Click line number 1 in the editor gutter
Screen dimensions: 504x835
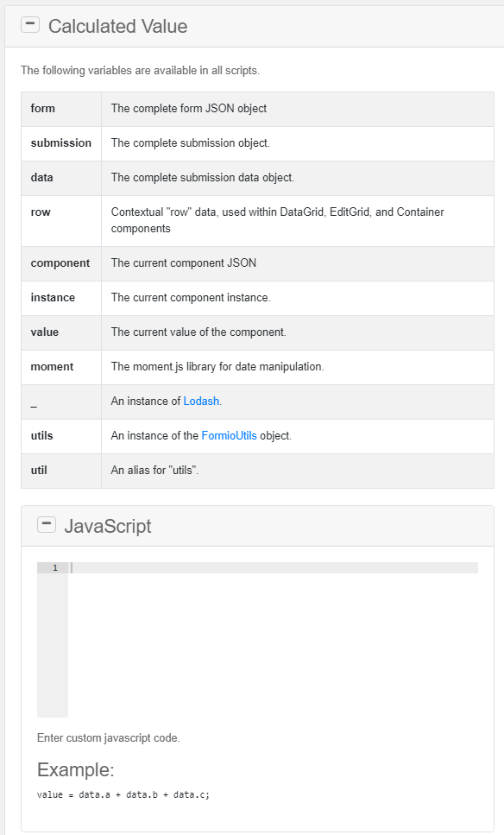(54, 567)
